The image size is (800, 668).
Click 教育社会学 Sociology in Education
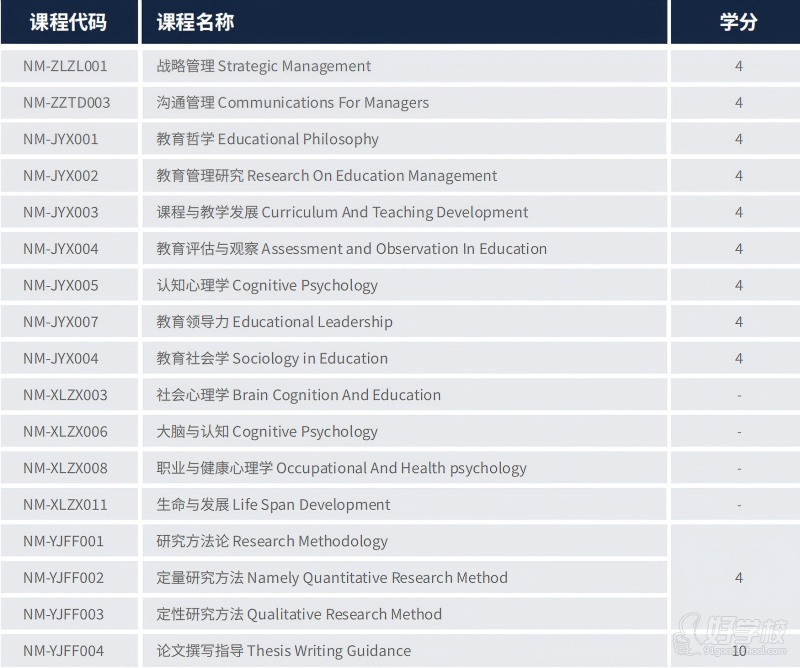pos(272,358)
